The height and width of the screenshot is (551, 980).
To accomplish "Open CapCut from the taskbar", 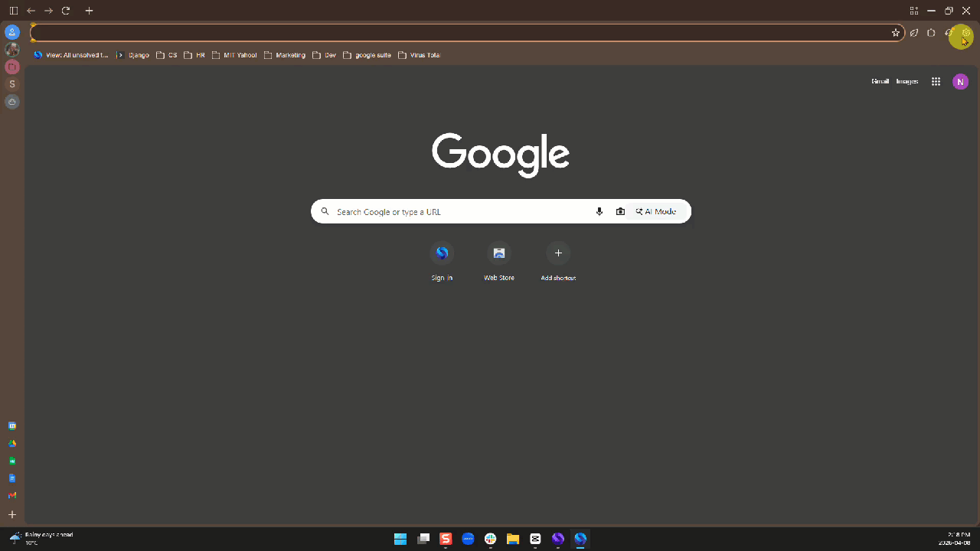I will click(x=535, y=539).
